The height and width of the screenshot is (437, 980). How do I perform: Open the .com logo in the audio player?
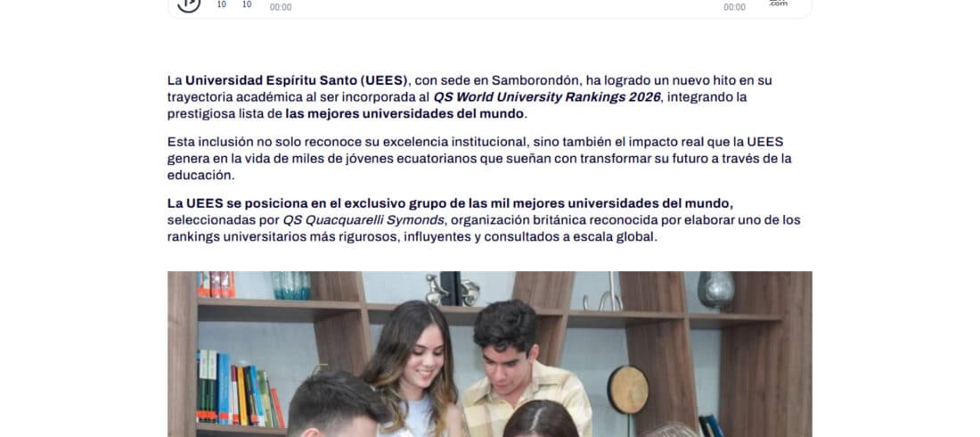point(778,4)
